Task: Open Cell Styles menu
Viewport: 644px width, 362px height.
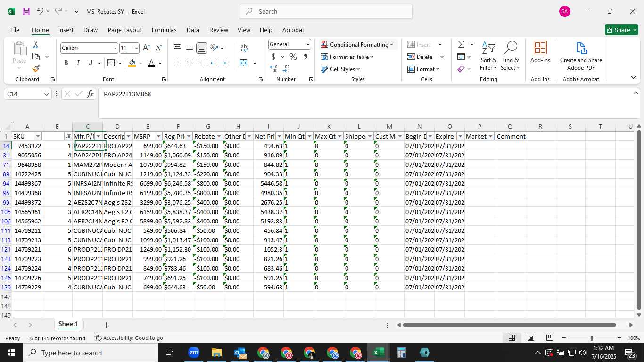Action: coord(340,69)
